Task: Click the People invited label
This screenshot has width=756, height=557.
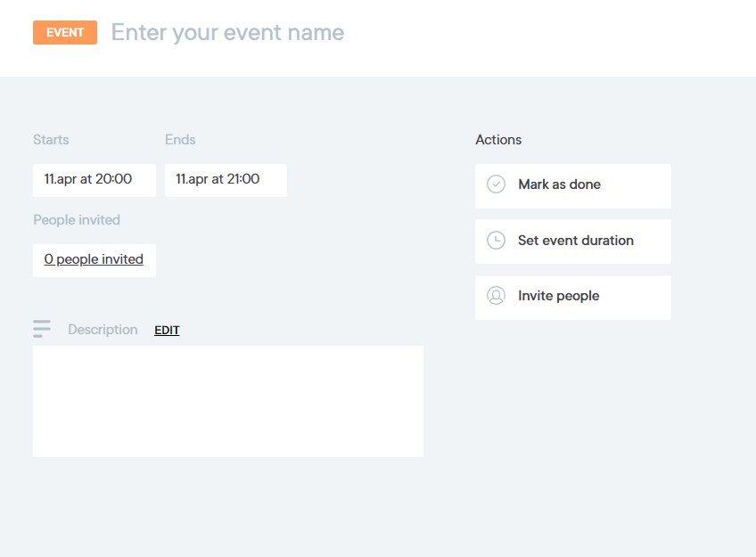Action: 77,220
